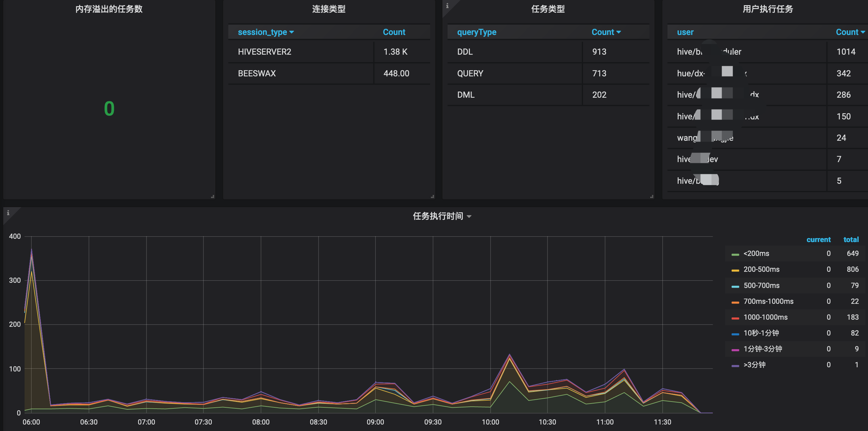Click the info icon on 任务执行时间 panel
The height and width of the screenshot is (431, 868).
[8, 213]
